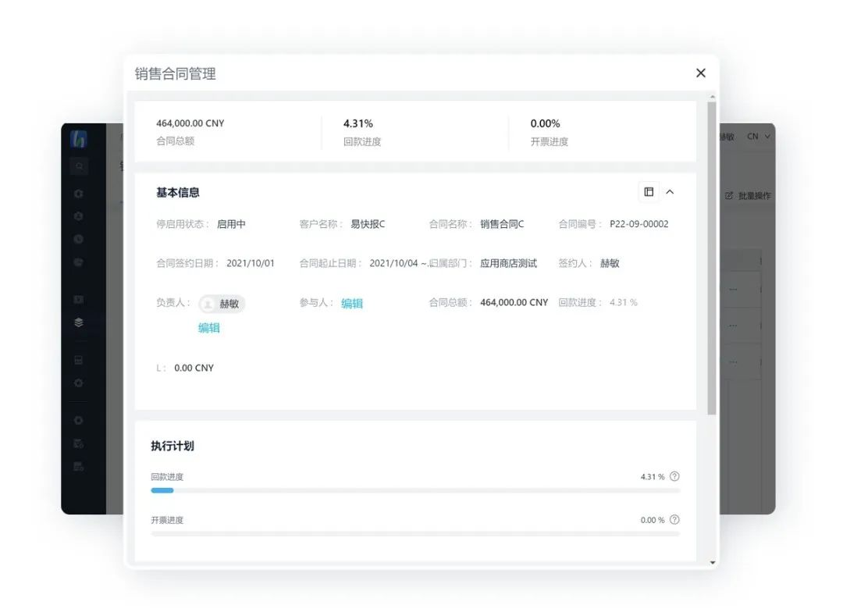Click the 赫敏 负责人 avatar chip
This screenshot has height=616, width=843.
222,304
